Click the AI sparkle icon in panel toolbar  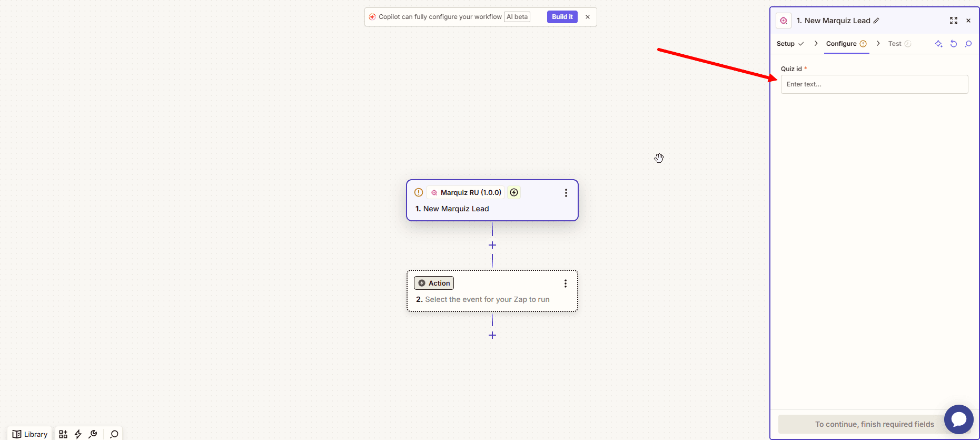point(938,44)
